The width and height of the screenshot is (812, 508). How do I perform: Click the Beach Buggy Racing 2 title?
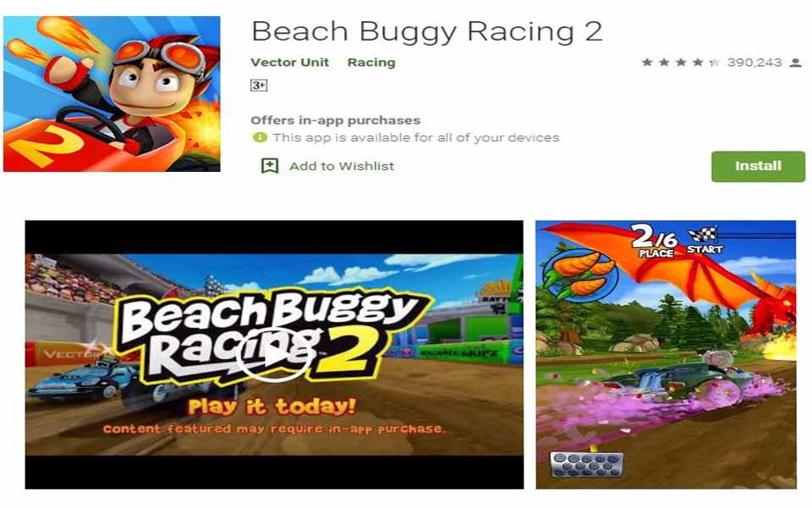[x=426, y=31]
